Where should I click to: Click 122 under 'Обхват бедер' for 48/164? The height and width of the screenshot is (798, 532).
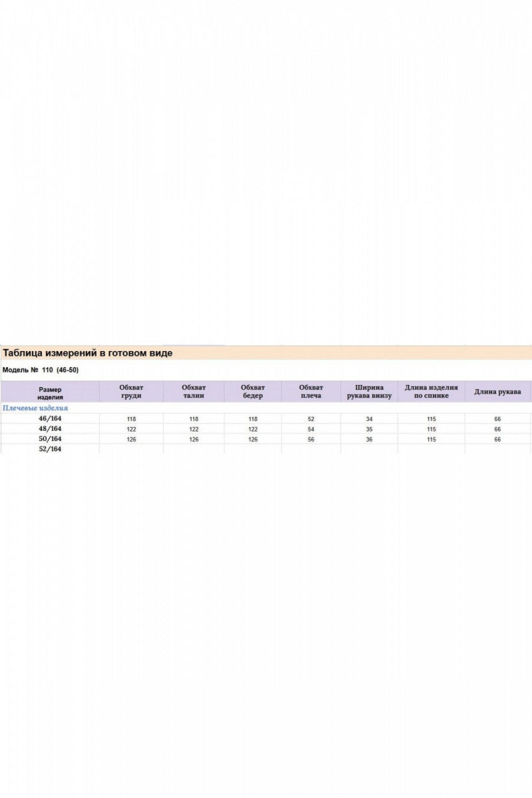pyautogui.click(x=253, y=430)
